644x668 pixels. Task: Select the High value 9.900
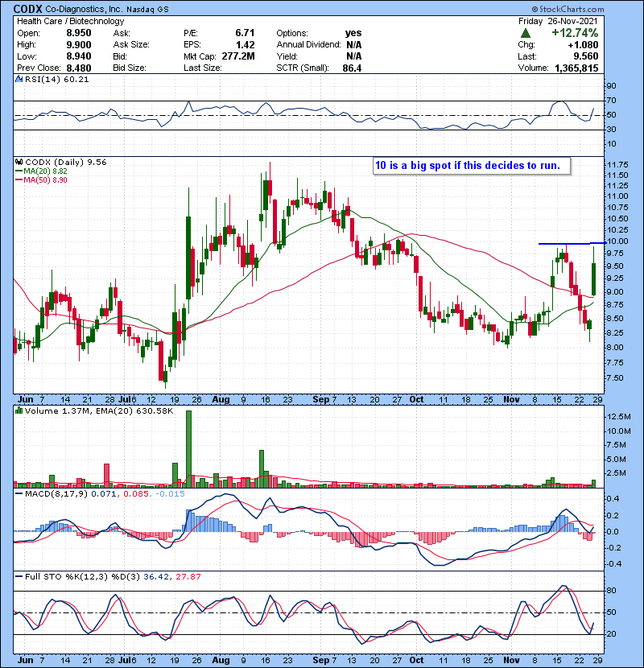click(79, 45)
